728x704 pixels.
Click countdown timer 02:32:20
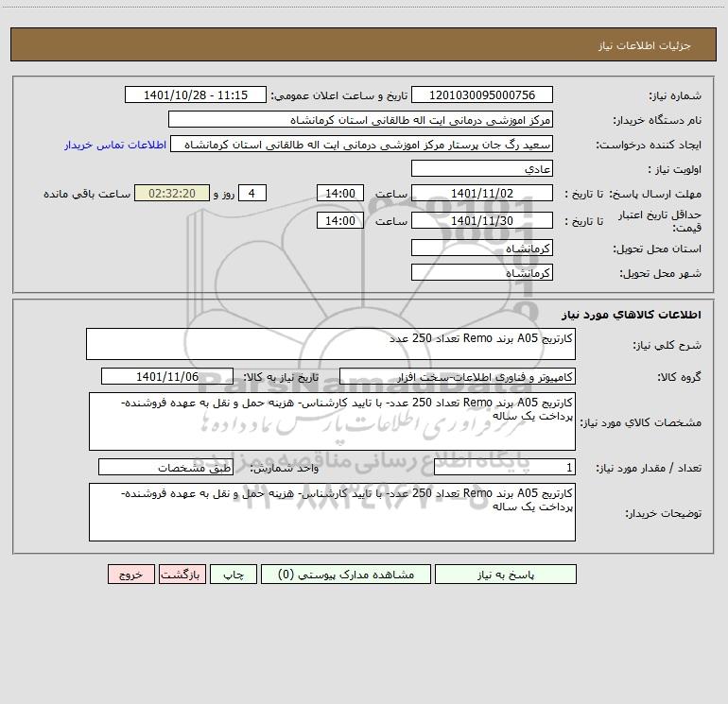[172, 193]
